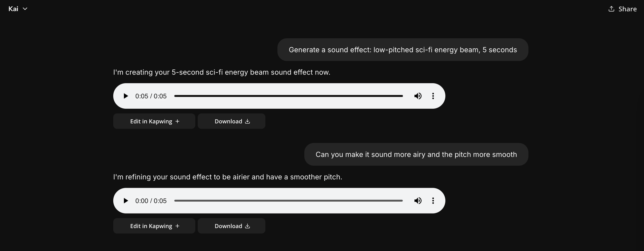Click the Share upload icon
This screenshot has height=251, width=644.
611,9
